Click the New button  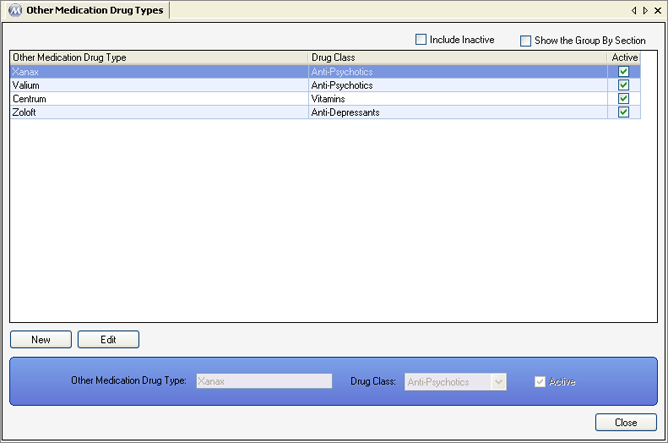(x=41, y=339)
